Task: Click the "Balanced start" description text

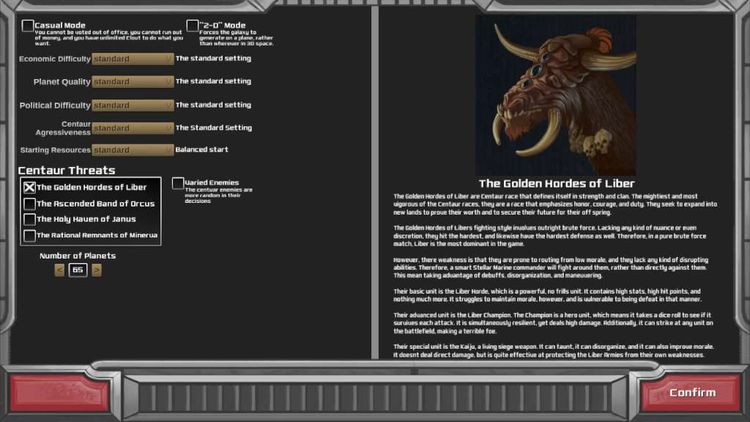Action: coord(202,150)
